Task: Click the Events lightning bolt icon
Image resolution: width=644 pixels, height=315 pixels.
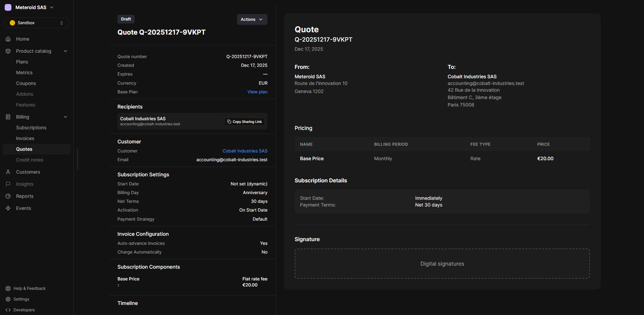Action: pos(8,208)
